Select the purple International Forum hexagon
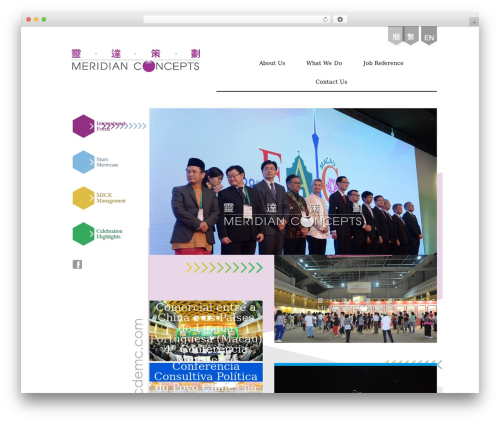500x423 pixels. pyautogui.click(x=83, y=126)
